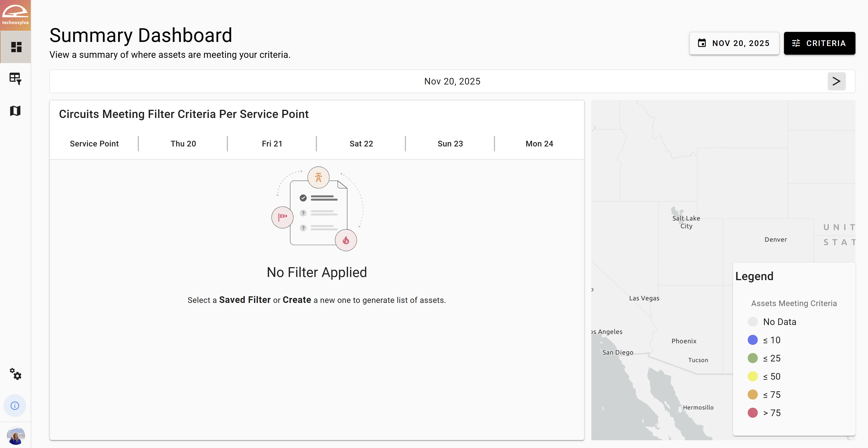The height and width of the screenshot is (448, 868).
Task: Click the blue ≤ 10 legend swatch
Action: tap(752, 340)
